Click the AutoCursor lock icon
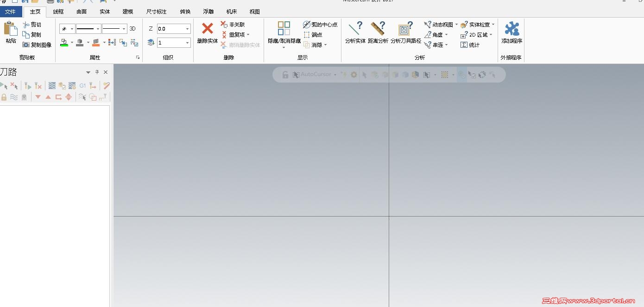 click(285, 75)
